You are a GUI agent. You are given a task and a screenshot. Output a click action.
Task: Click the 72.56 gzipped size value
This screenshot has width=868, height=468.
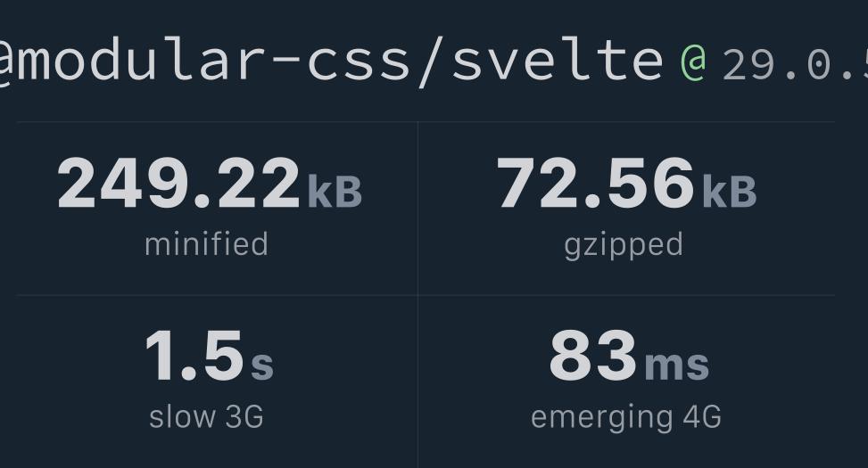tap(595, 184)
